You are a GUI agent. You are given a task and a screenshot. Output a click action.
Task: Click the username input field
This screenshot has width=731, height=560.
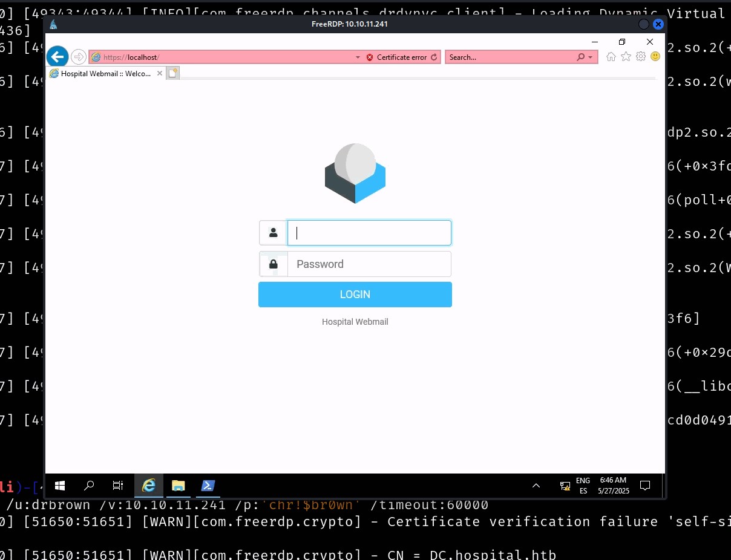click(x=369, y=233)
